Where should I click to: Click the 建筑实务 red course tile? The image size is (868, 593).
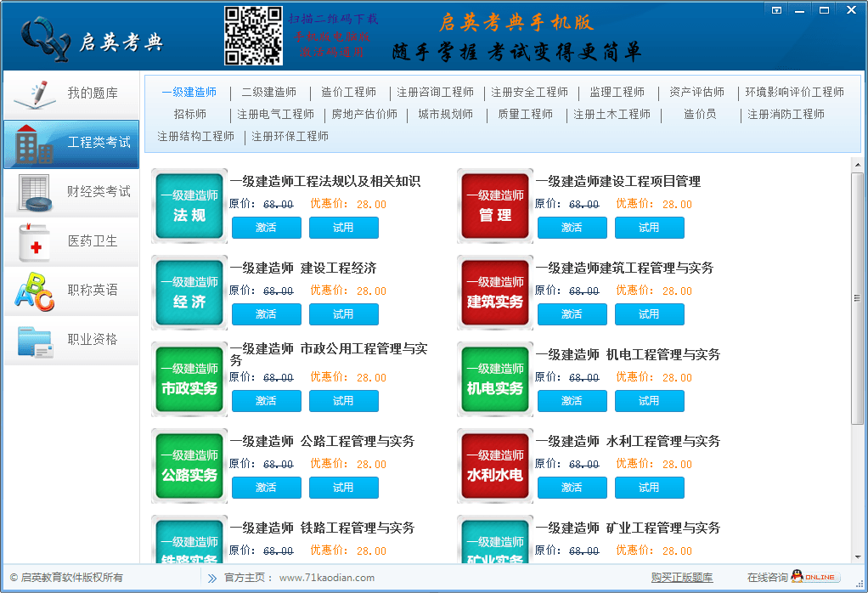(495, 292)
